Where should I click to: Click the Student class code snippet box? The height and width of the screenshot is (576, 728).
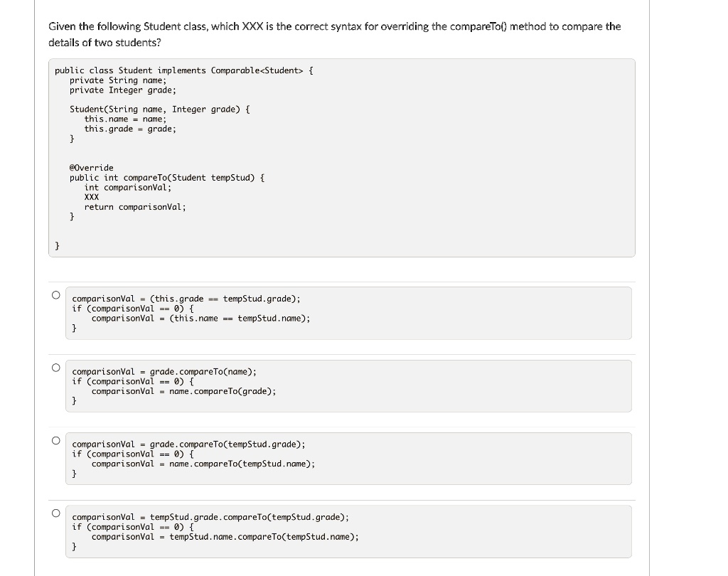[x=341, y=158]
